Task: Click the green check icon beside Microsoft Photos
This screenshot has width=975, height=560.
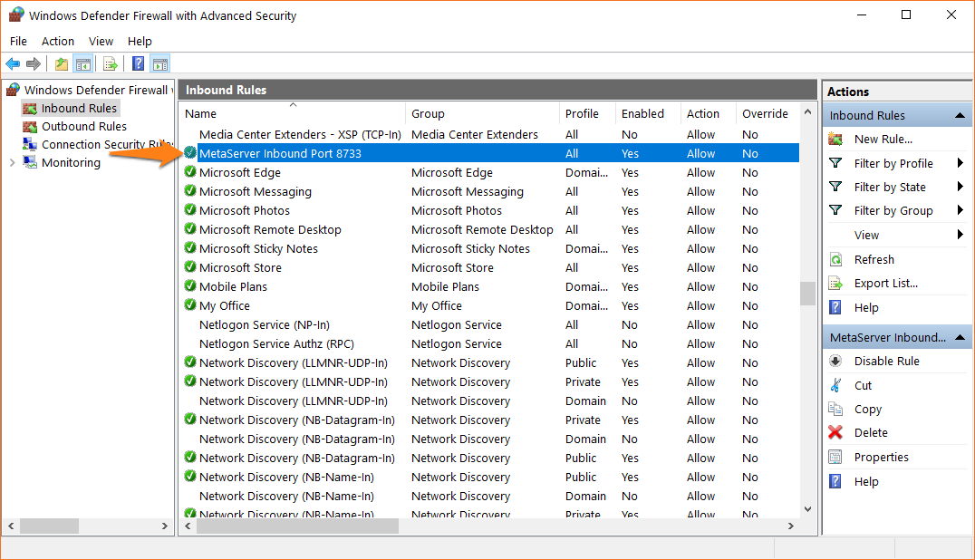Action: pyautogui.click(x=190, y=210)
